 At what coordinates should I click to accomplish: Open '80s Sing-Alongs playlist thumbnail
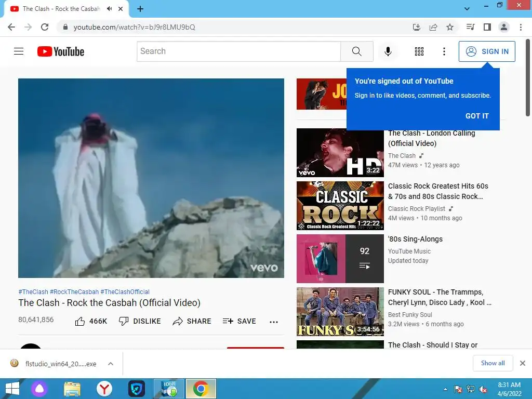point(340,259)
